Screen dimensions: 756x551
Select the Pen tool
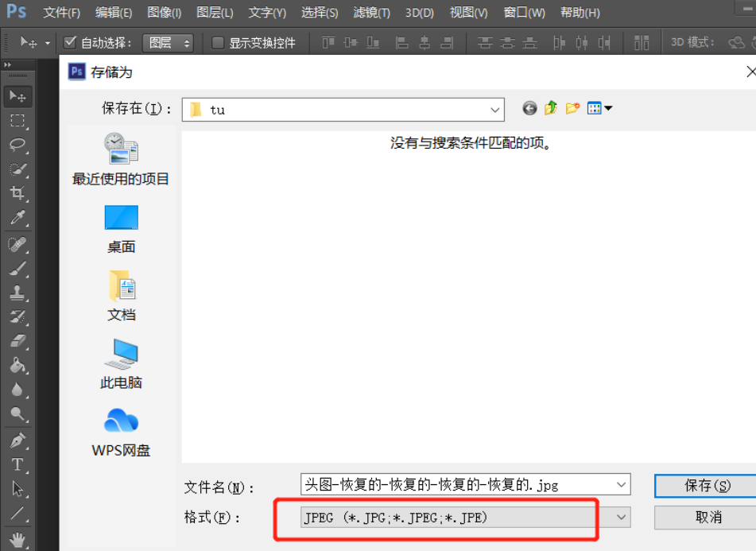[x=17, y=440]
